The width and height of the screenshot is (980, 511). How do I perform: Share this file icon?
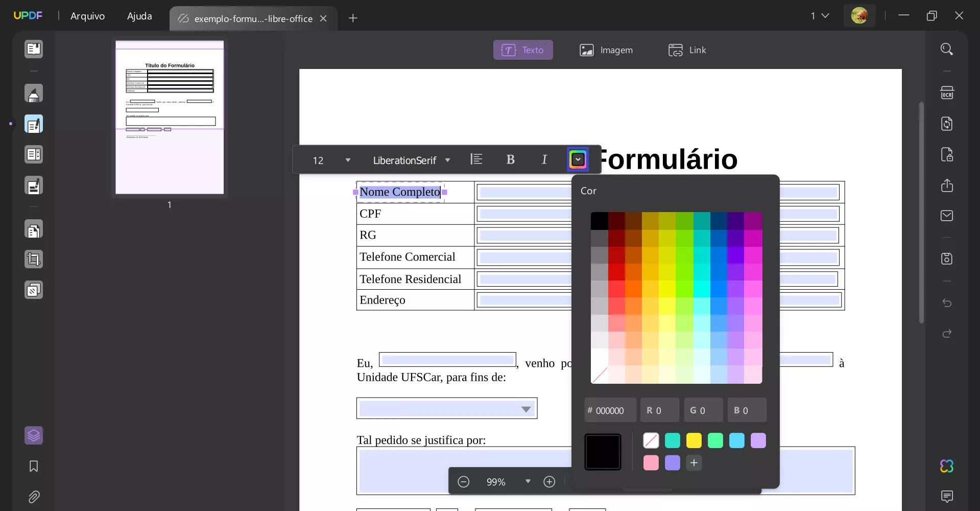point(947,185)
